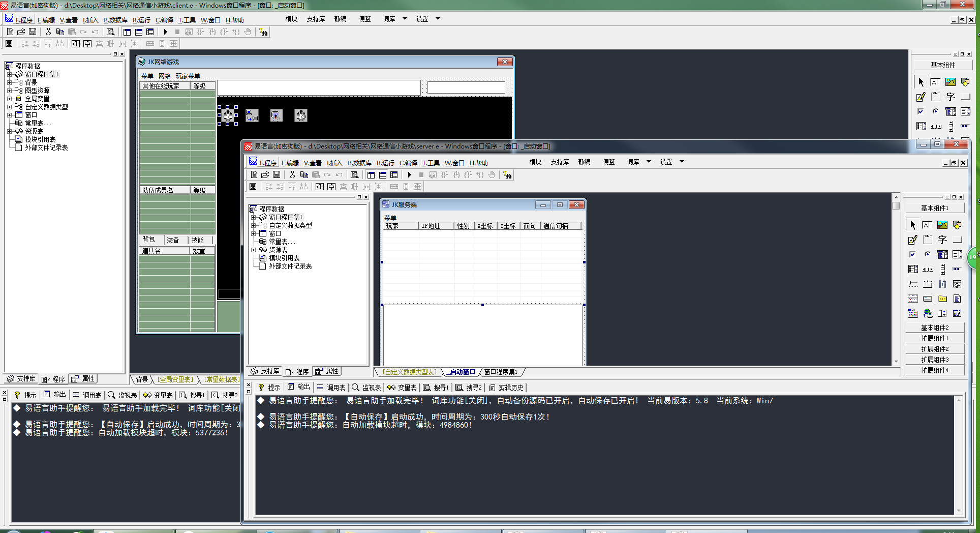Click 扩展组件3 button in server.e component box

tap(934, 360)
